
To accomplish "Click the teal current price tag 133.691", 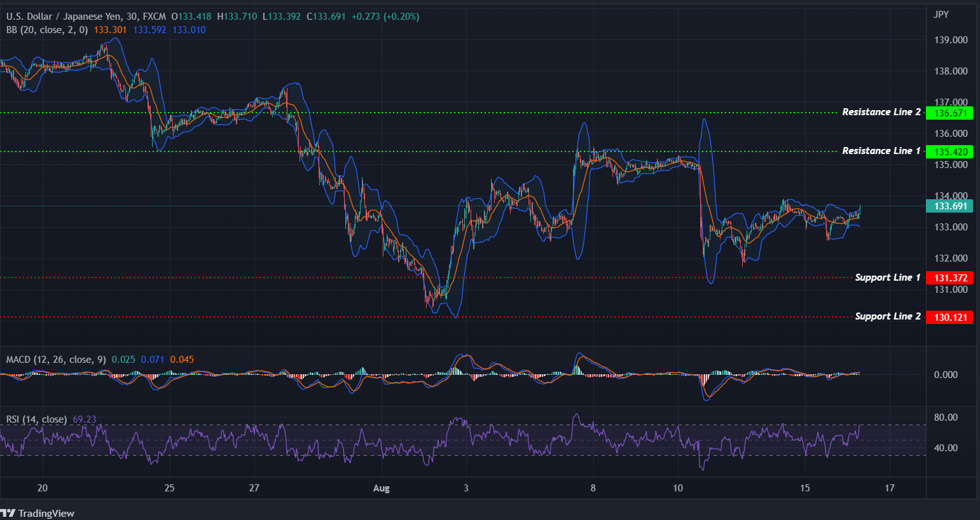I will click(949, 206).
